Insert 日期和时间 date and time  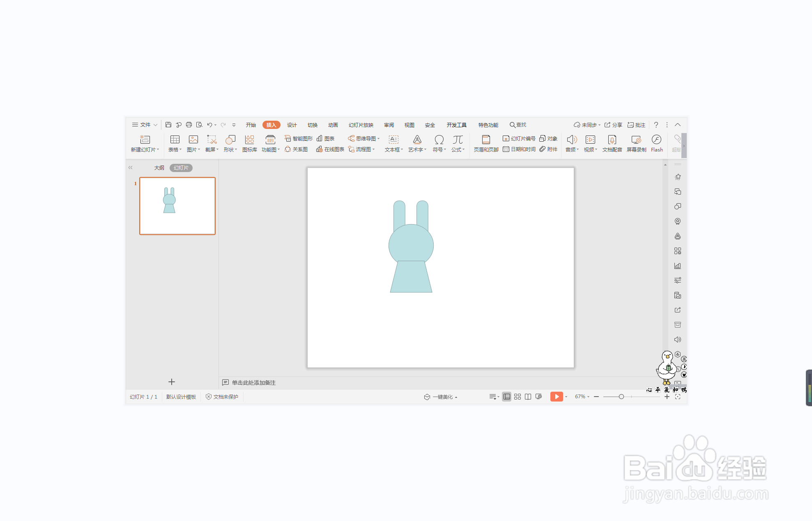point(519,149)
